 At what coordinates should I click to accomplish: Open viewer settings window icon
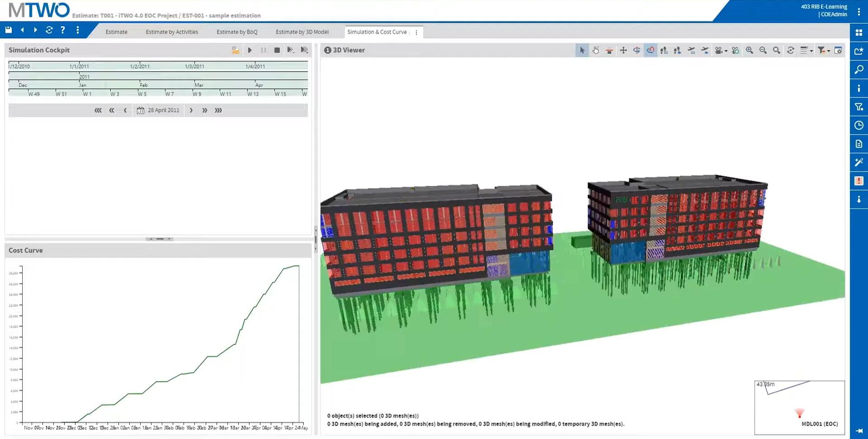pos(838,50)
